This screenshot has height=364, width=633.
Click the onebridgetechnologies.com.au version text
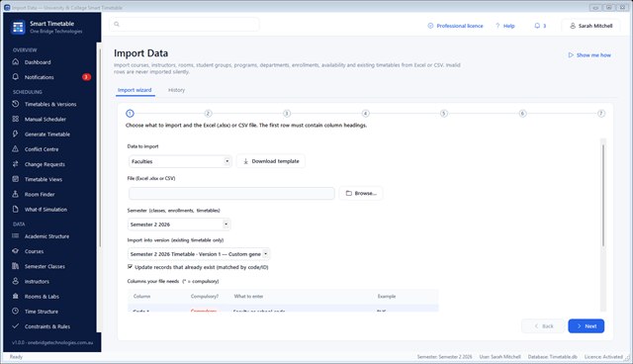point(52,342)
